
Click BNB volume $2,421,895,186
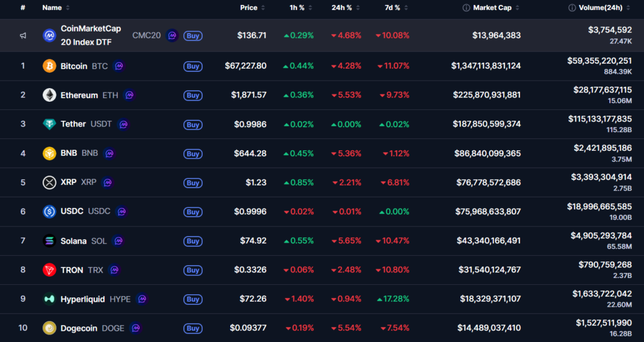603,148
